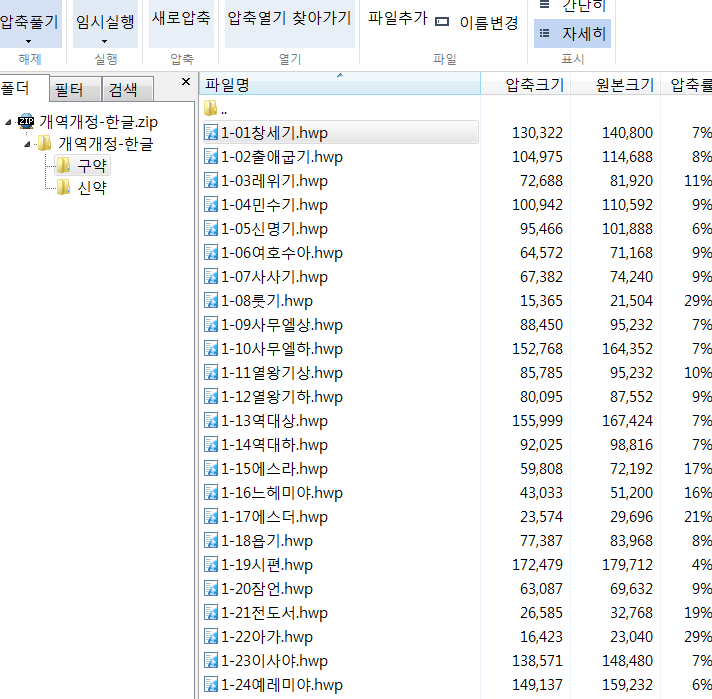Screen dimensions: 712x699
Task: Click compressed size 15,365 of 룻기
Action: [x=541, y=301]
